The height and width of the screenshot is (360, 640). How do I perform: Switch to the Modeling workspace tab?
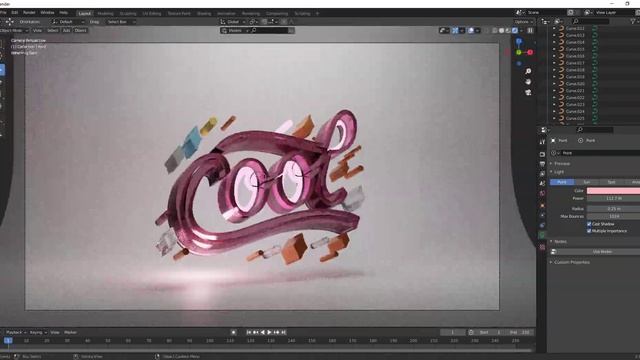(x=105, y=13)
